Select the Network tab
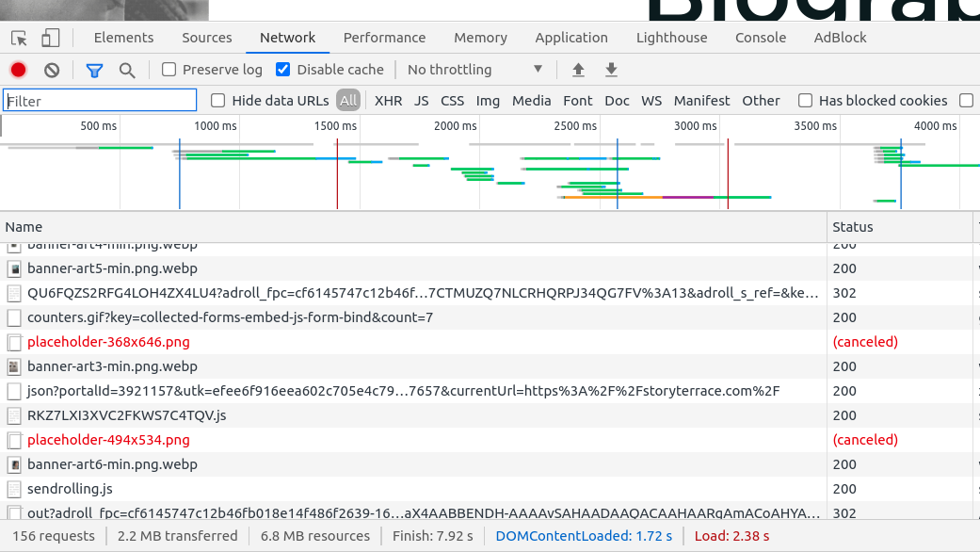Image resolution: width=980 pixels, height=552 pixels. click(287, 38)
